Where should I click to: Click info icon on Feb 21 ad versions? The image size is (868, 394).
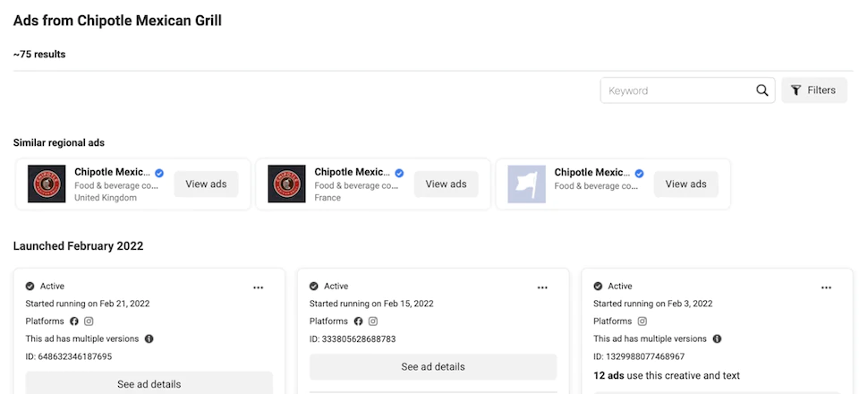[149, 339]
